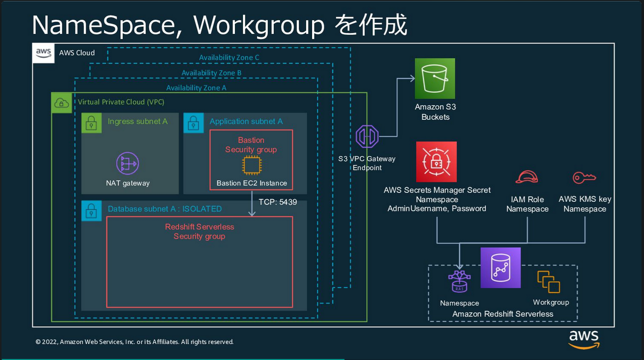Click the AWS Cloud label
The image size is (644, 360).
[77, 53]
